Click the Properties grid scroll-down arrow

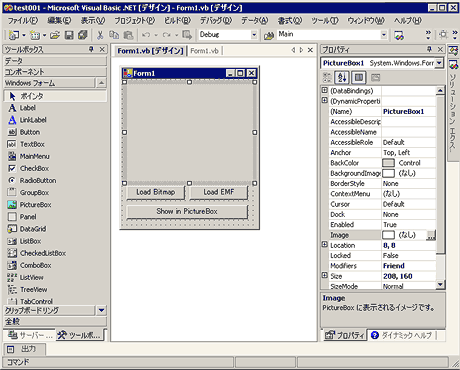coord(440,285)
